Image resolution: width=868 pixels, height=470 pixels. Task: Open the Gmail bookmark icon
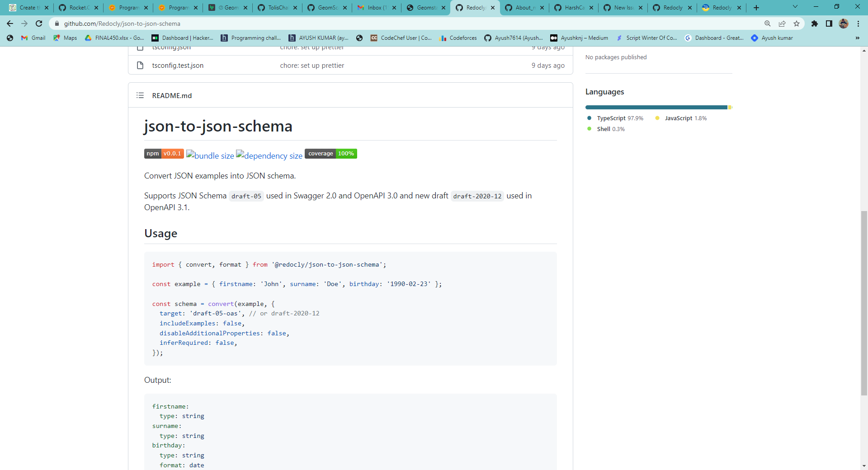(24, 38)
